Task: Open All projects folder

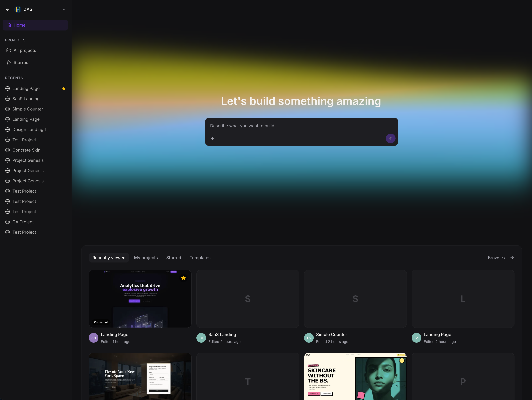Action: pyautogui.click(x=25, y=50)
